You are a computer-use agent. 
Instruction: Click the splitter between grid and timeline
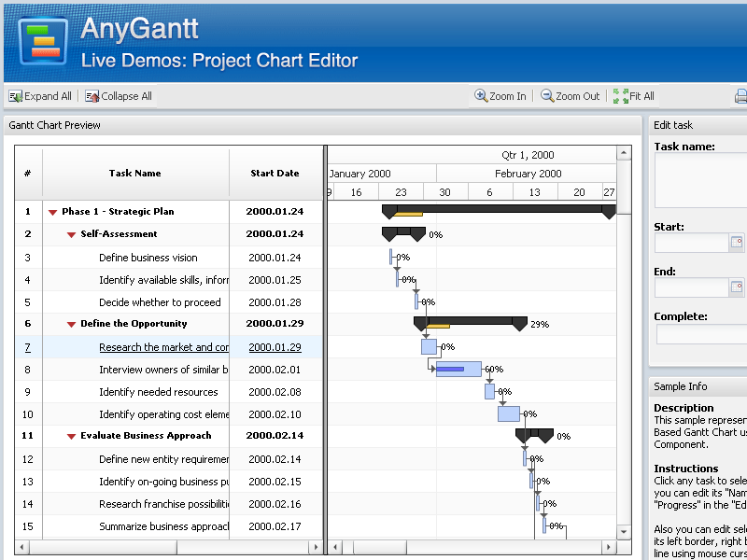pos(325,350)
